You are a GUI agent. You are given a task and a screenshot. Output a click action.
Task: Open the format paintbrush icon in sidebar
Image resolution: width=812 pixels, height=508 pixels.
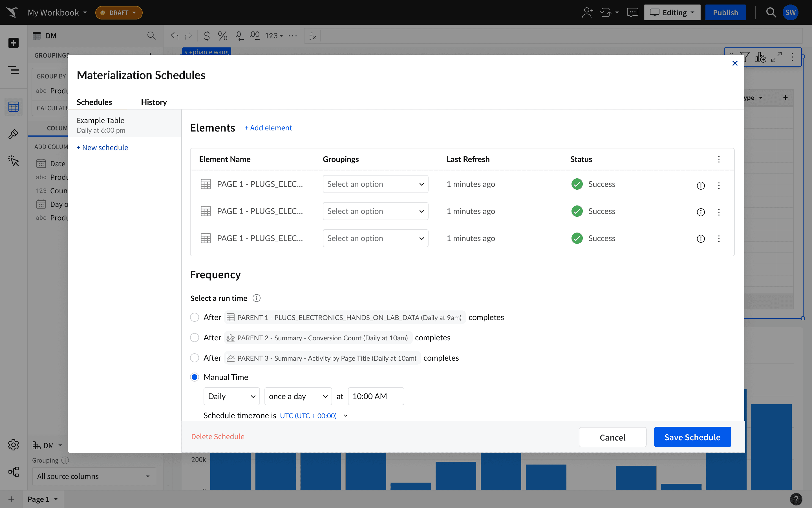(x=14, y=134)
